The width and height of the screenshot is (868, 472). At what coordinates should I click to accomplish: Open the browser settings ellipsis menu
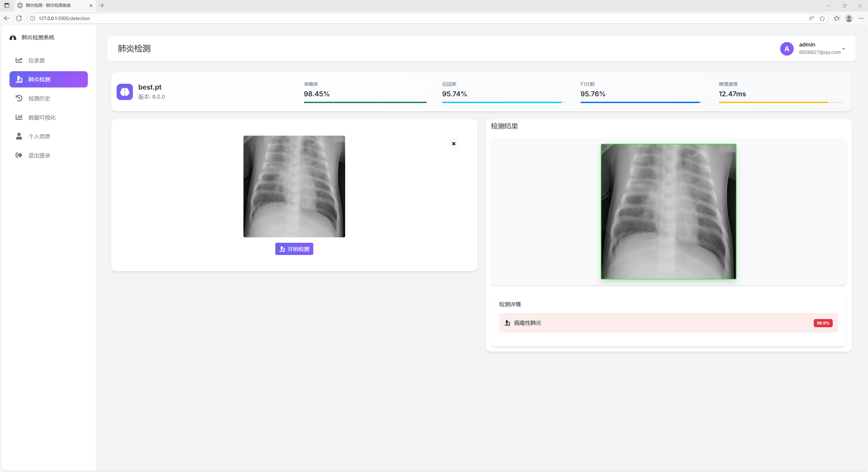click(x=861, y=18)
